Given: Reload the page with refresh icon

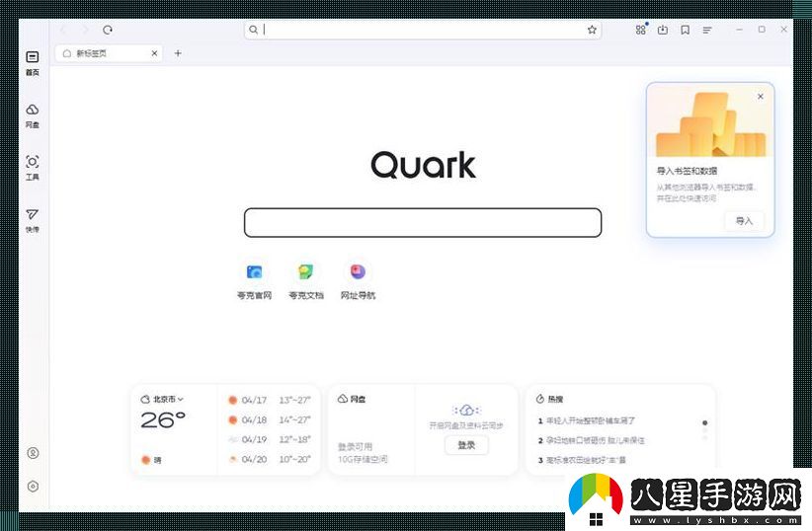Looking at the screenshot, I should point(108,30).
